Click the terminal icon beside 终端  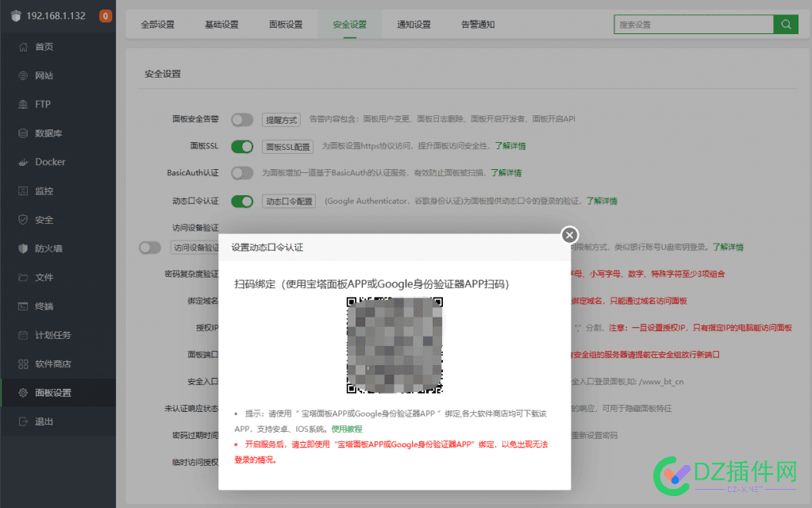coord(23,306)
